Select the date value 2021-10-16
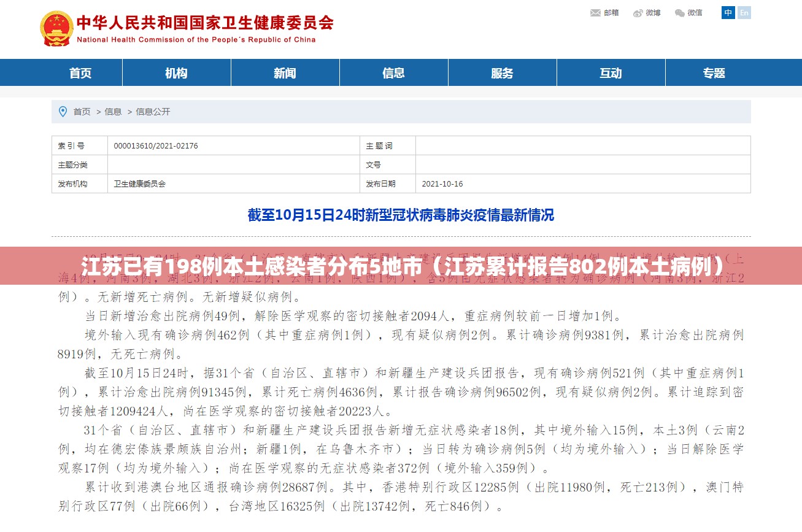The width and height of the screenshot is (802, 532). click(x=442, y=184)
